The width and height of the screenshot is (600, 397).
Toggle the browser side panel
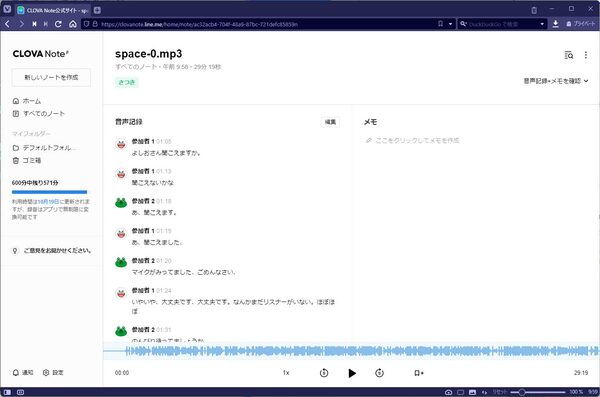7,392
